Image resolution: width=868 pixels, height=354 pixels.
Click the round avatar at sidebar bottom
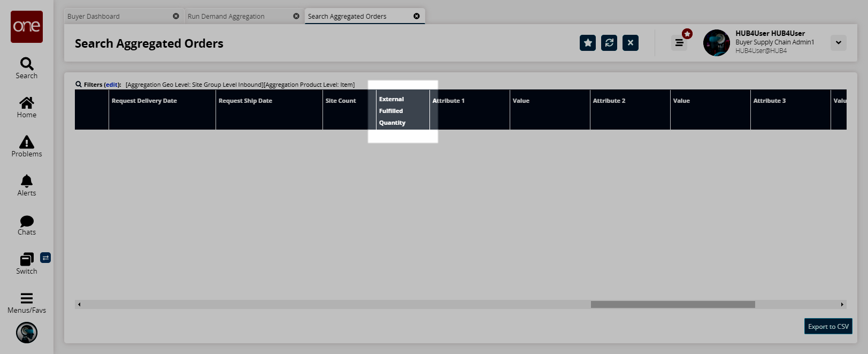(x=27, y=333)
